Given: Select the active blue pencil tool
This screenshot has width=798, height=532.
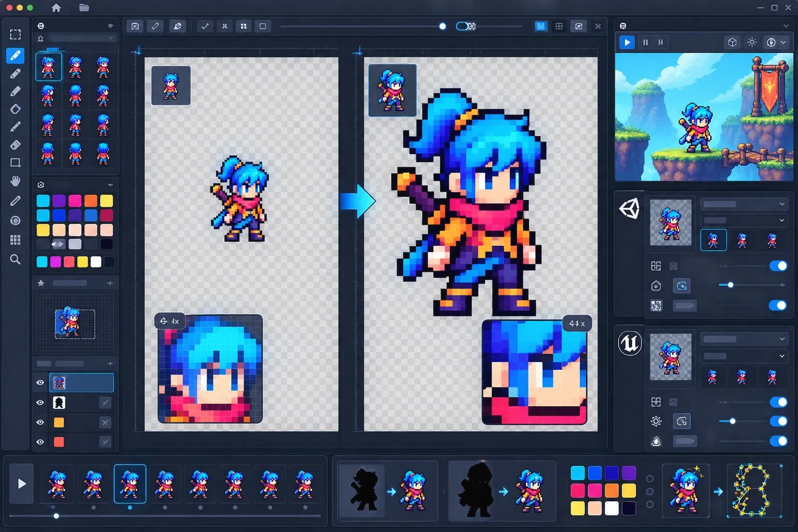Looking at the screenshot, I should pyautogui.click(x=16, y=55).
